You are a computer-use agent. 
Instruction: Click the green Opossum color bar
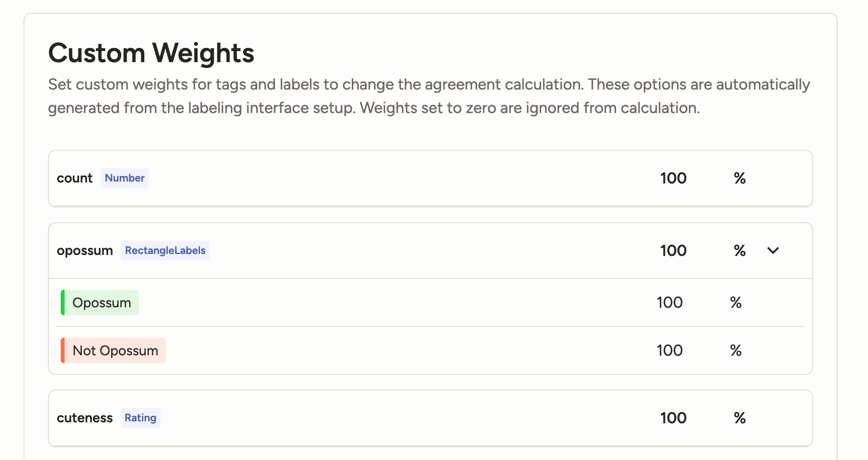[x=63, y=302]
